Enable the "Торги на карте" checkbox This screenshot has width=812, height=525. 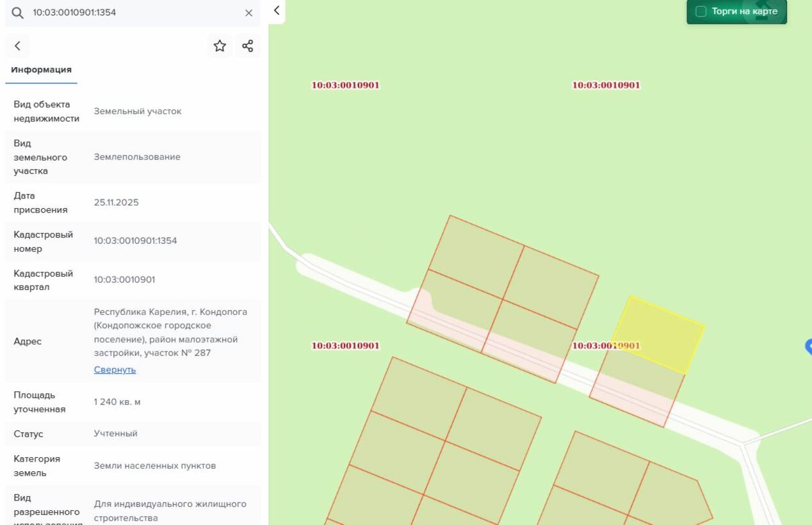[701, 12]
